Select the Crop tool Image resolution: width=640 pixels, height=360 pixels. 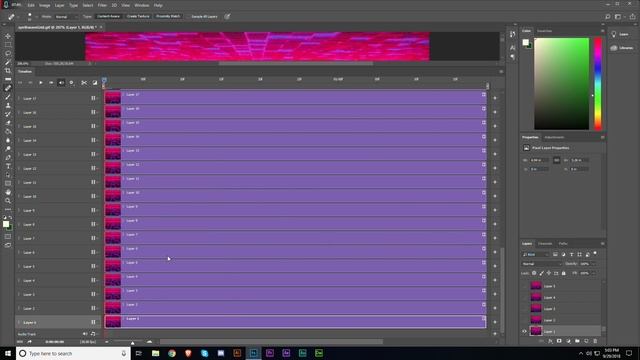point(8,71)
